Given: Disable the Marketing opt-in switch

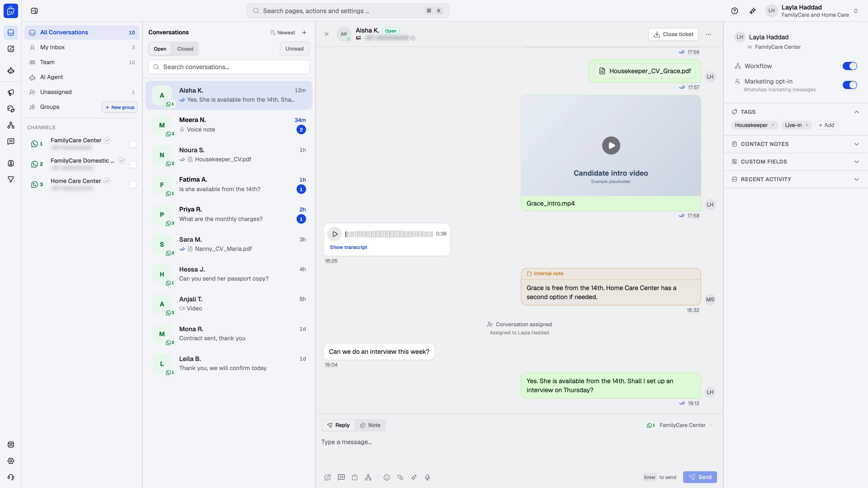Looking at the screenshot, I should 850,85.
